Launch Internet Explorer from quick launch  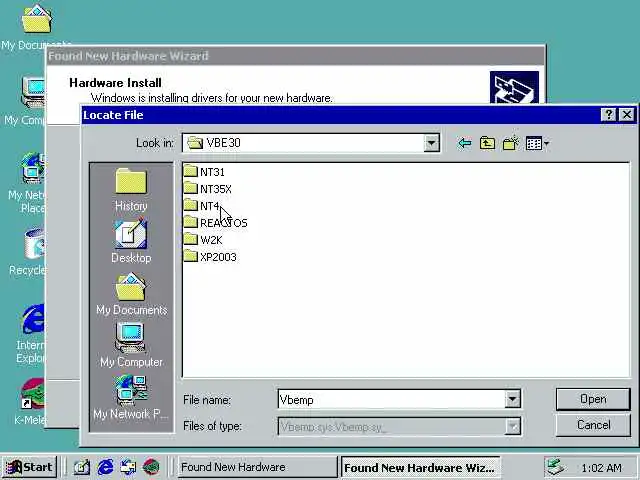105,467
